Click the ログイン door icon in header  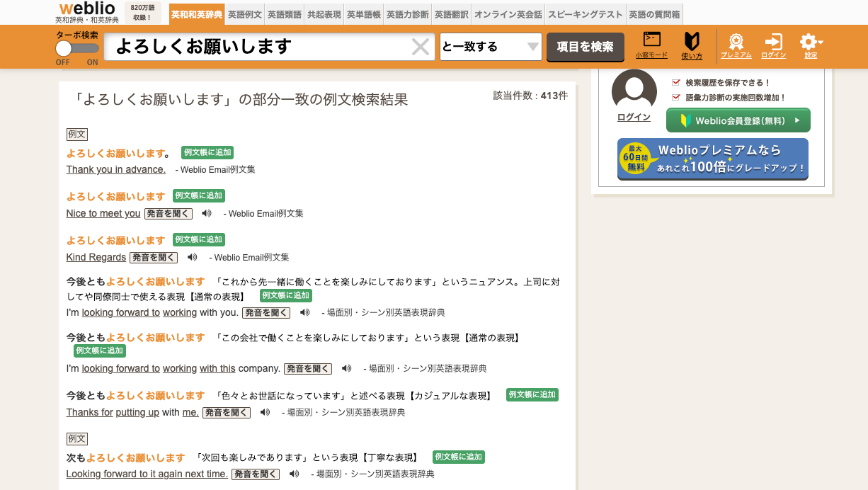pyautogui.click(x=774, y=40)
